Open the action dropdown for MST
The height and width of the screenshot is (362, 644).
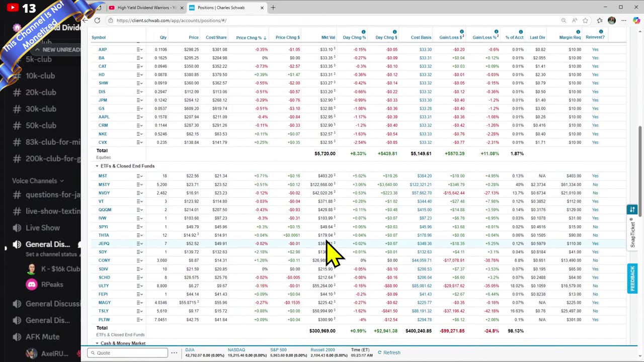pyautogui.click(x=139, y=176)
